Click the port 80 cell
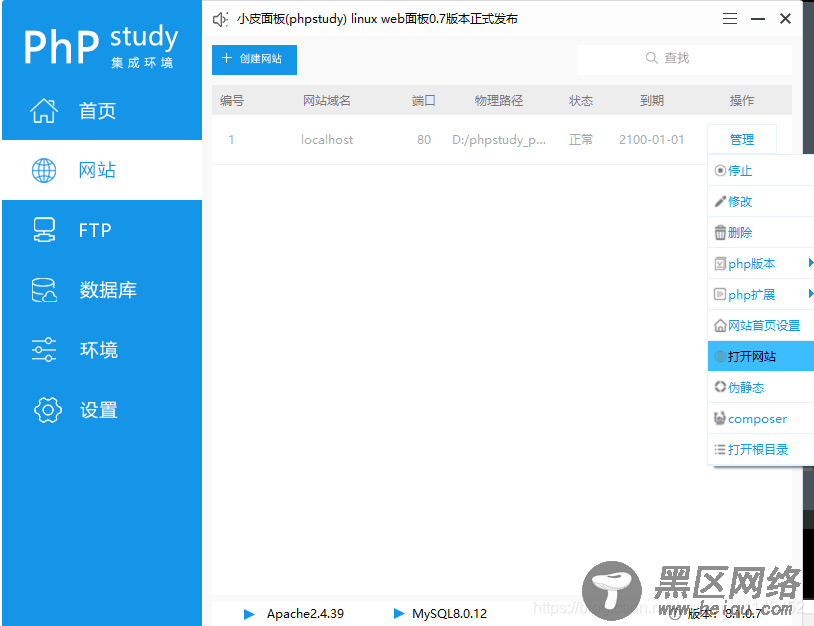 tap(424, 140)
